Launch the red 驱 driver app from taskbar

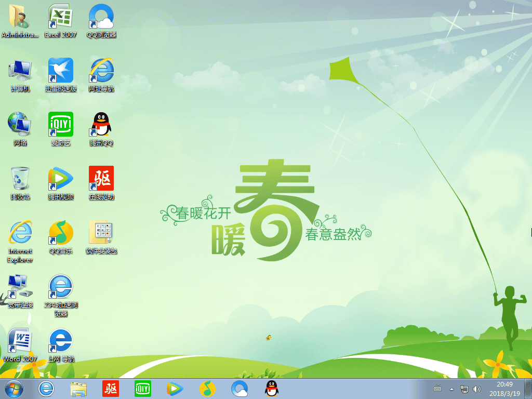point(111,389)
